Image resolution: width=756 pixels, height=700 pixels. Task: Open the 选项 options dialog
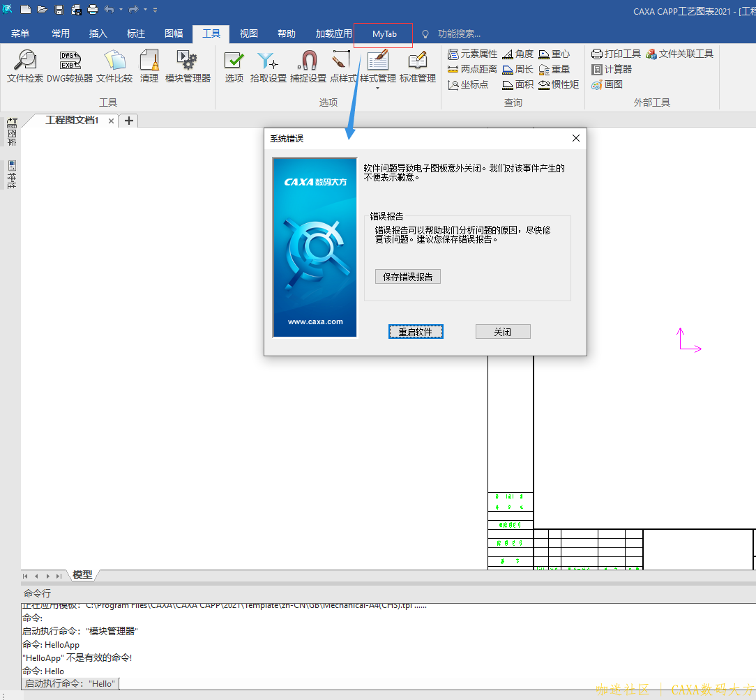pos(234,66)
